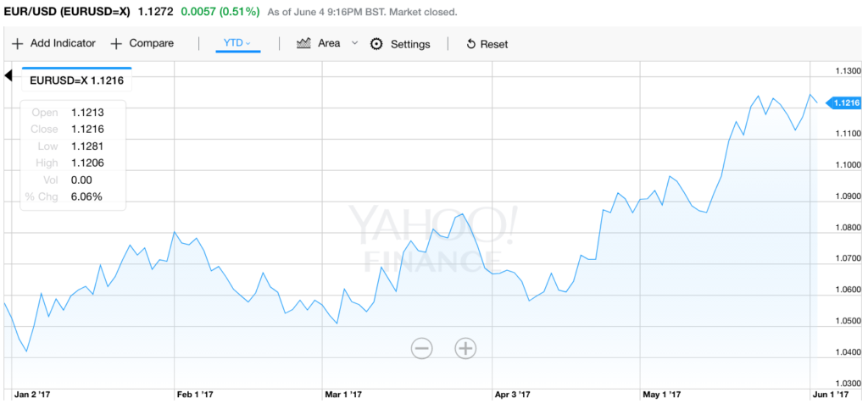This screenshot has height=409, width=868.
Task: Click the 1.0900 price axis label
Action: point(847,196)
